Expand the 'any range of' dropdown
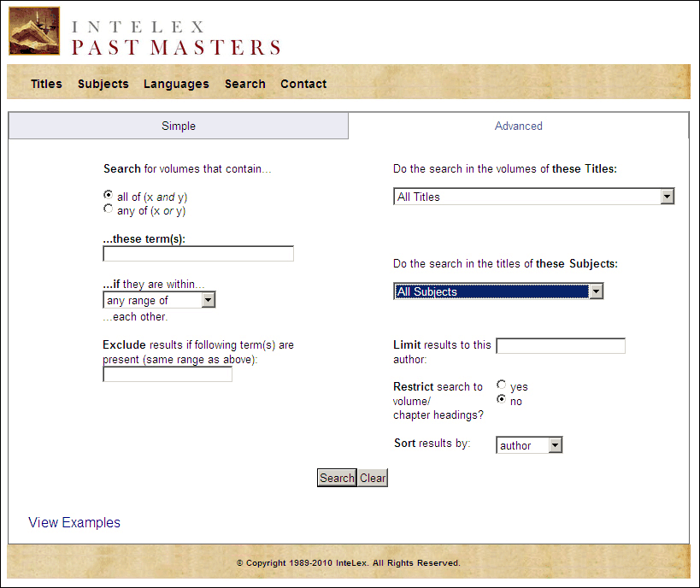This screenshot has width=700, height=588. pyautogui.click(x=207, y=300)
